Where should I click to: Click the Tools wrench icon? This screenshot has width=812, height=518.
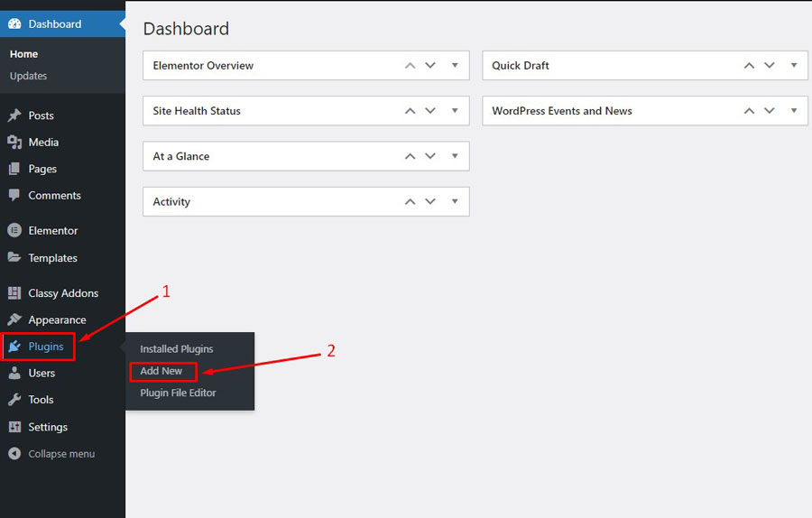click(14, 400)
